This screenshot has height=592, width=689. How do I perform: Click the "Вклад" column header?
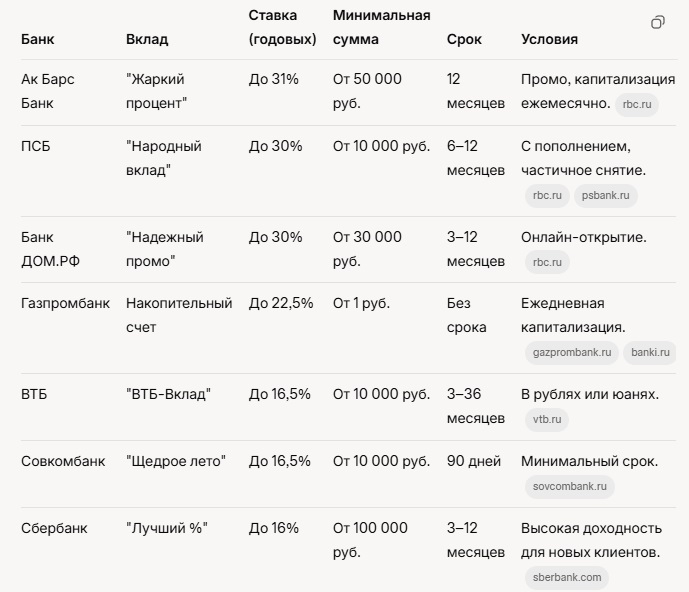[x=147, y=40]
